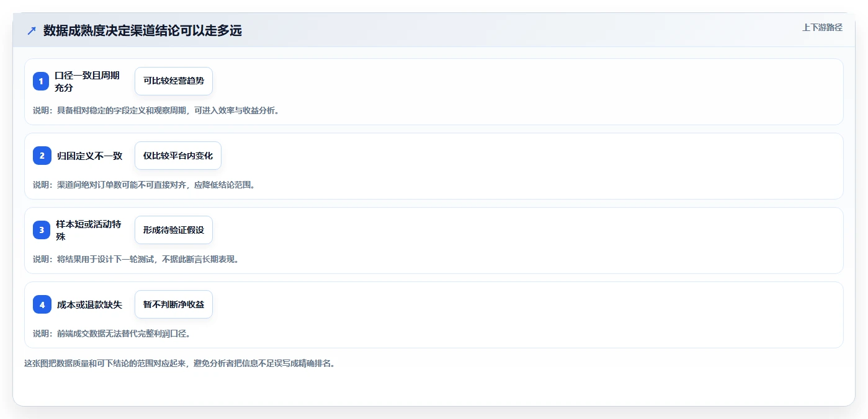This screenshot has height=419, width=868.
Task: Click the 归因定义不一致 label
Action: [89, 156]
